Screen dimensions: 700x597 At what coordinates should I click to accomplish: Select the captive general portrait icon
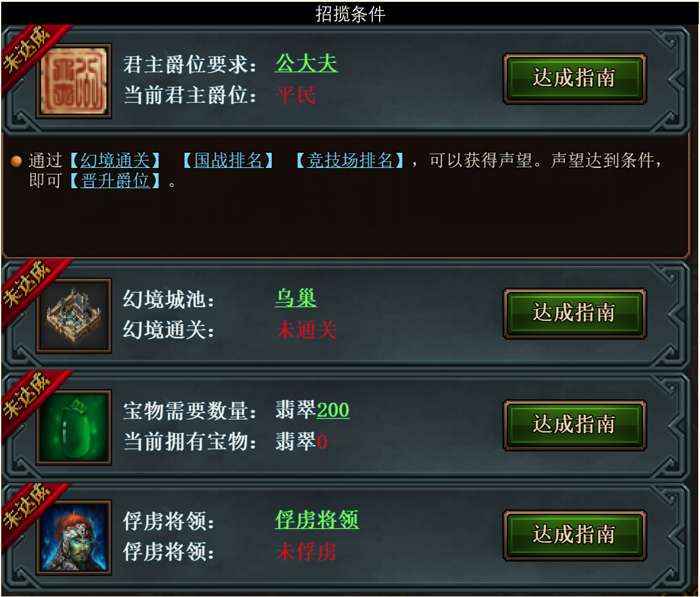tap(73, 537)
